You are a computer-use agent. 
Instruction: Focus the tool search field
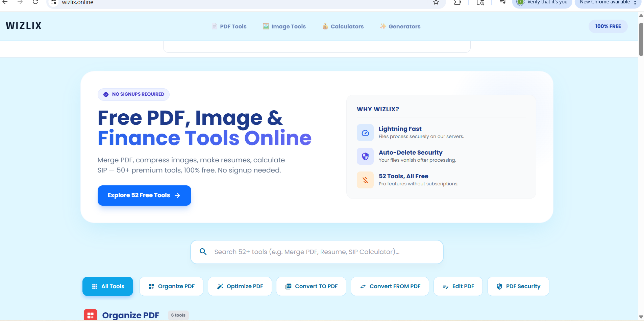point(317,252)
